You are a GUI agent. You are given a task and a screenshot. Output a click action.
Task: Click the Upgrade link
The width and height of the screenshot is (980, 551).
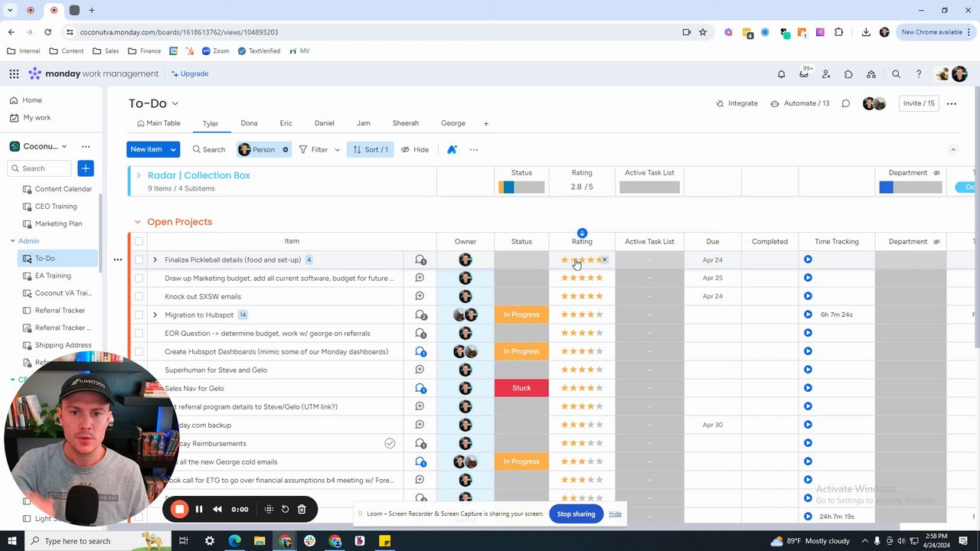coord(190,73)
